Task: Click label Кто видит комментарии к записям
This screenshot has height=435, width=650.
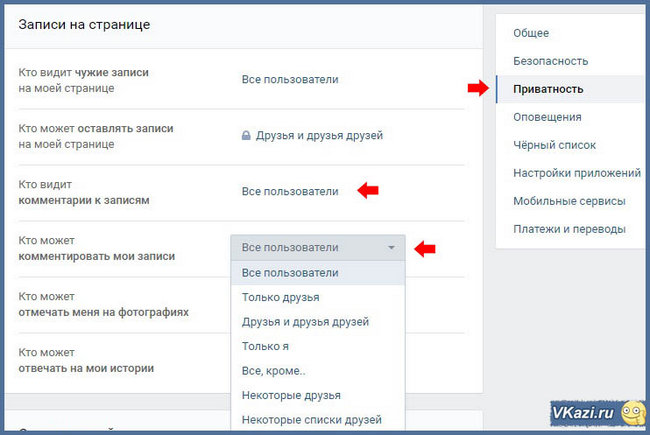Action: pos(84,192)
